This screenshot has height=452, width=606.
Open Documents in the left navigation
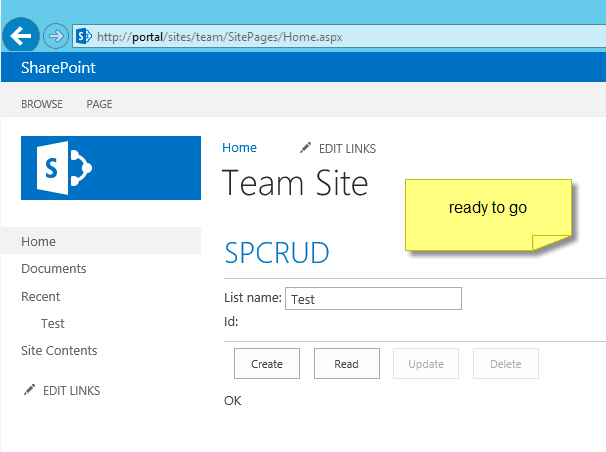tap(54, 268)
